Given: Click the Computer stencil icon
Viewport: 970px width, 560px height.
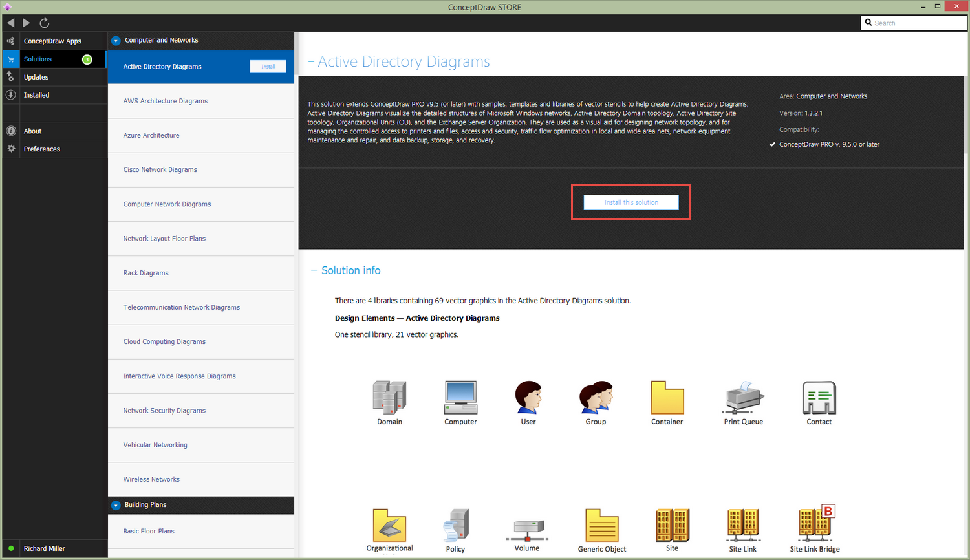Looking at the screenshot, I should pyautogui.click(x=460, y=397).
